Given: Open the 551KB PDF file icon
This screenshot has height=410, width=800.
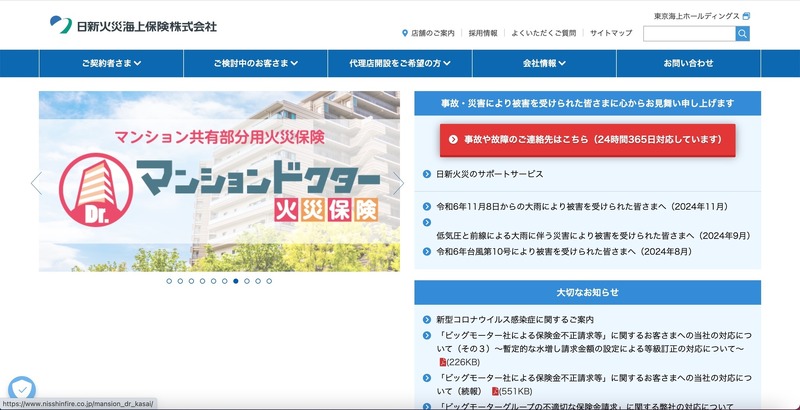Looking at the screenshot, I should (493, 391).
